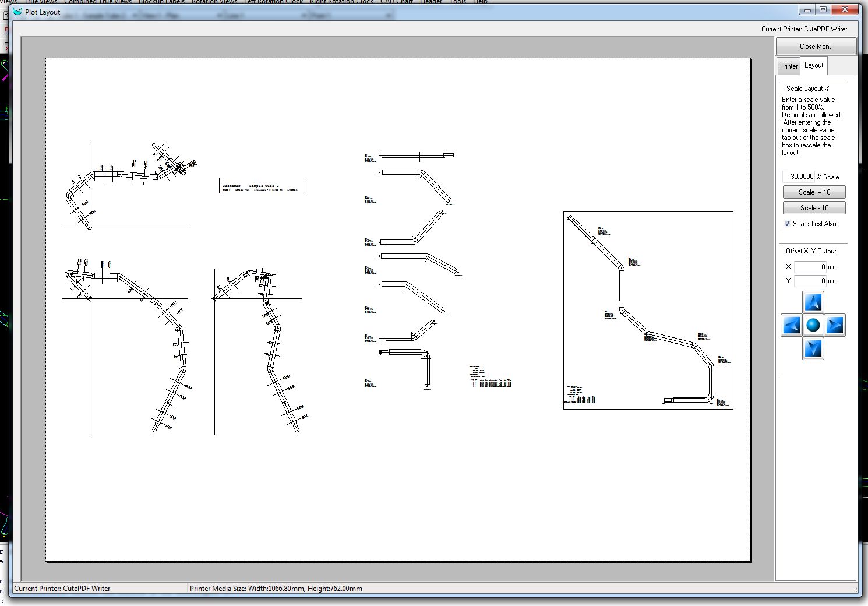
Task: Click the Plot Layout title bar icon
Action: pos(17,12)
